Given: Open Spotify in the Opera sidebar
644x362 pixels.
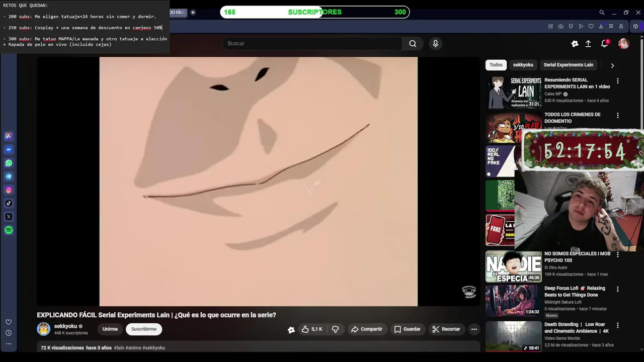Looking at the screenshot, I should pos(9,230).
